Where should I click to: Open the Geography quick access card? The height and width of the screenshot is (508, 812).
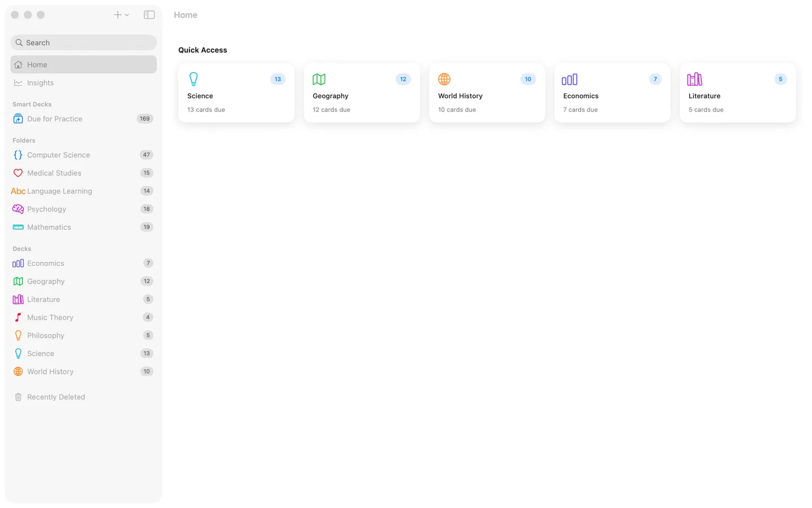click(x=361, y=93)
